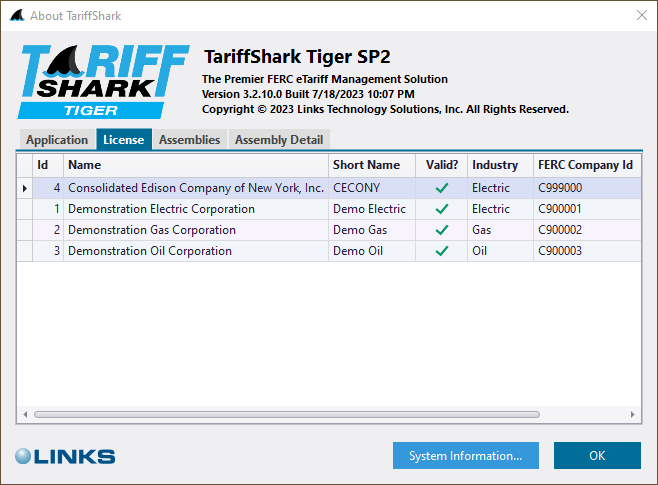Select Demonstration Electric Corporation name cell

pyautogui.click(x=196, y=209)
